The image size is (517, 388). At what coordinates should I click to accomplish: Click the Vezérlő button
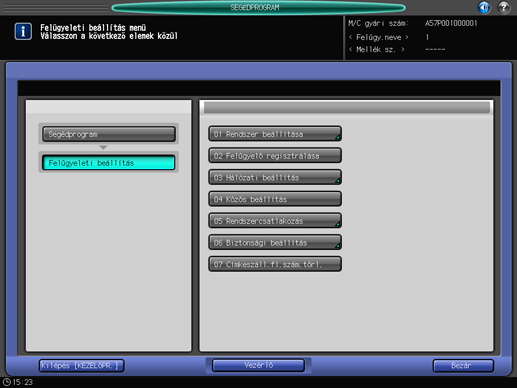point(258,365)
